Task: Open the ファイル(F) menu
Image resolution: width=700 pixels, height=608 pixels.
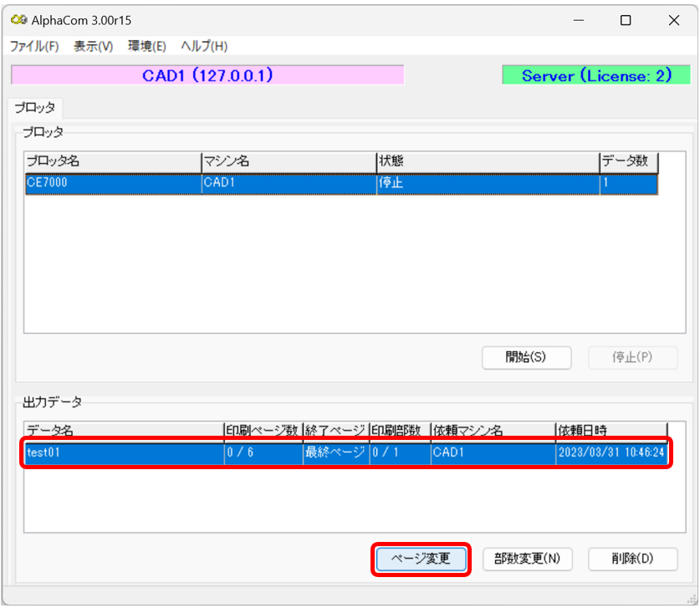Action: pyautogui.click(x=33, y=46)
